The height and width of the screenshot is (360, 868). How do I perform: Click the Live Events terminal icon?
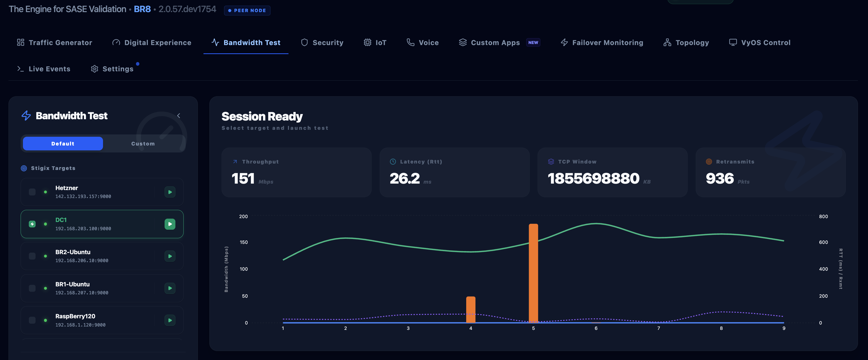[x=21, y=69]
